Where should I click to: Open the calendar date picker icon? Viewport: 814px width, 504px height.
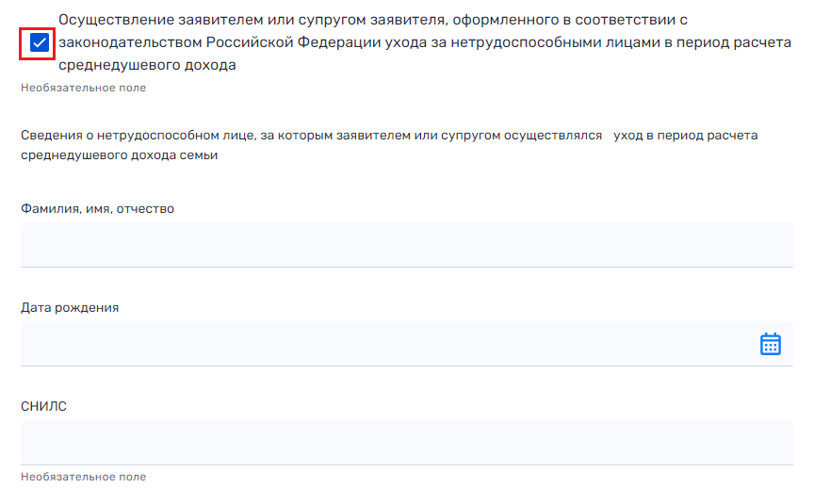(770, 344)
